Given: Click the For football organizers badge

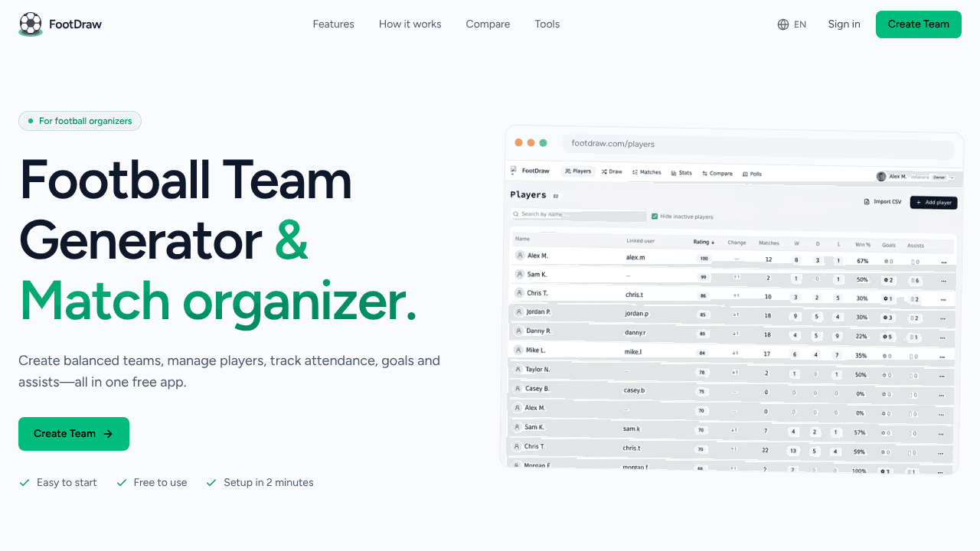Looking at the screenshot, I should [x=80, y=121].
